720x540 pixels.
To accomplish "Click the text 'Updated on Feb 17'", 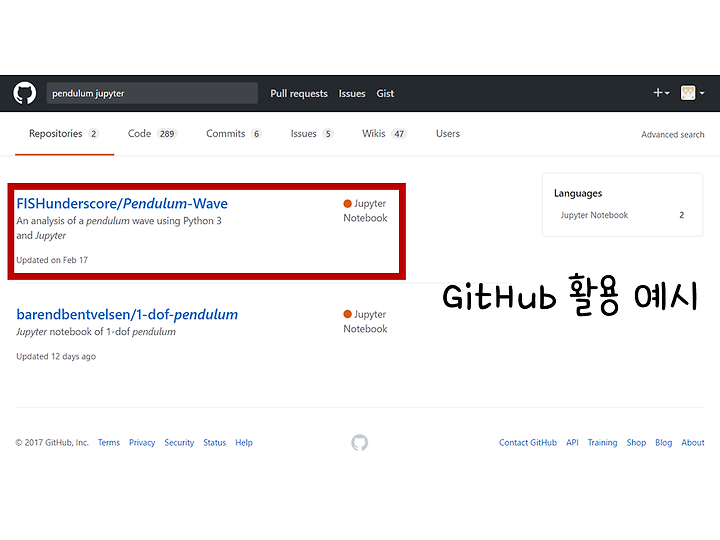I will [52, 260].
